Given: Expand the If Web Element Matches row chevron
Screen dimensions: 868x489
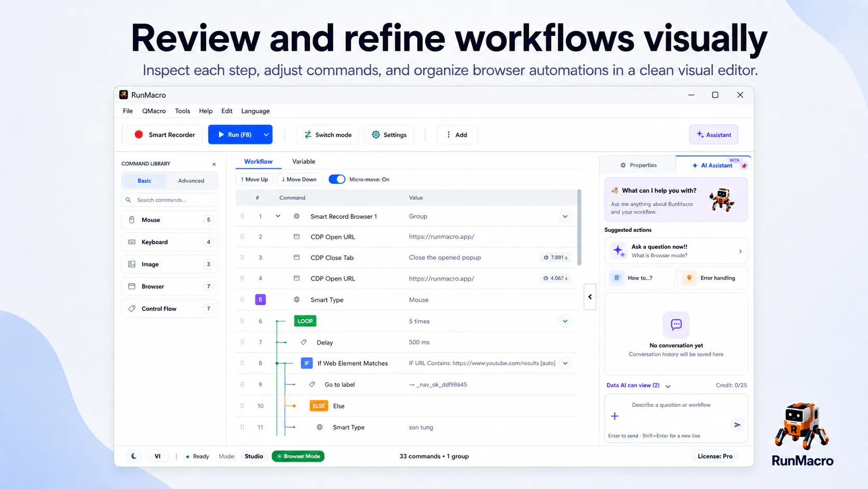Looking at the screenshot, I should [565, 363].
